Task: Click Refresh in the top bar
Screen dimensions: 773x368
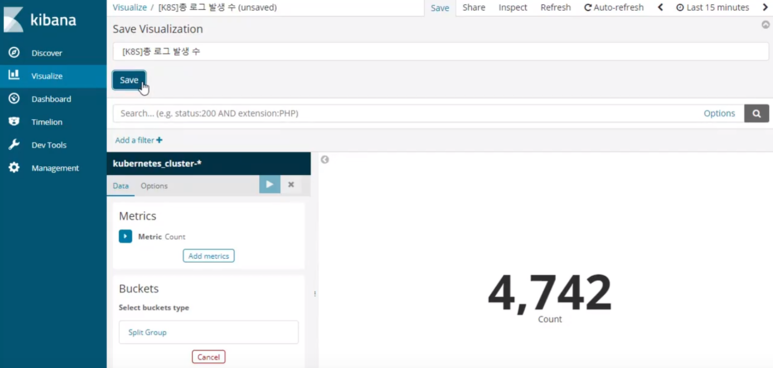Action: 556,7
